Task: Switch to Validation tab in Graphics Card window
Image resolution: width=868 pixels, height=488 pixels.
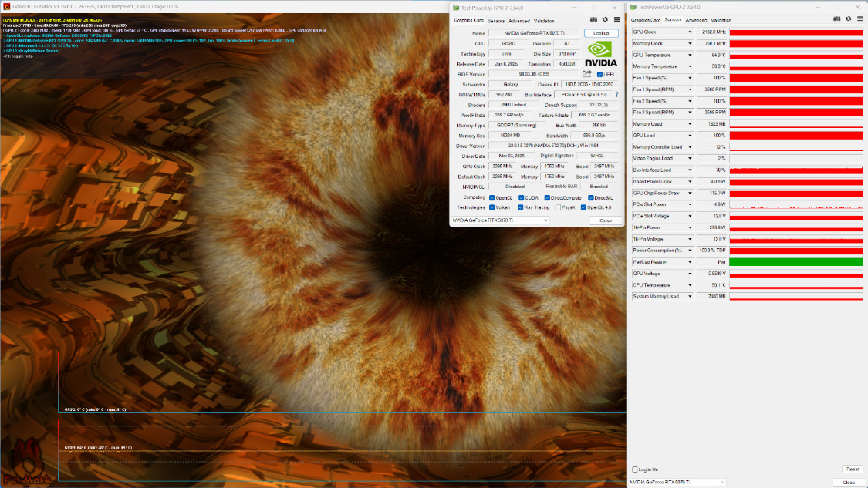Action: pos(544,21)
